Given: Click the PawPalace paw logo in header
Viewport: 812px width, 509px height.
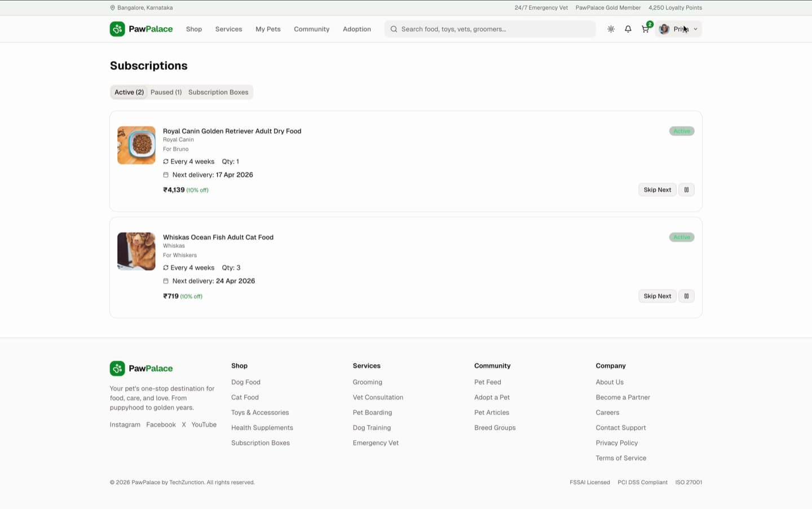Looking at the screenshot, I should pyautogui.click(x=117, y=29).
